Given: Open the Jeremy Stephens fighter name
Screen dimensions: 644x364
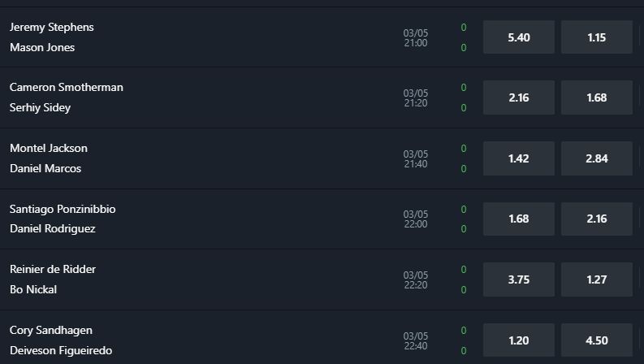Looking at the screenshot, I should click(x=52, y=27).
